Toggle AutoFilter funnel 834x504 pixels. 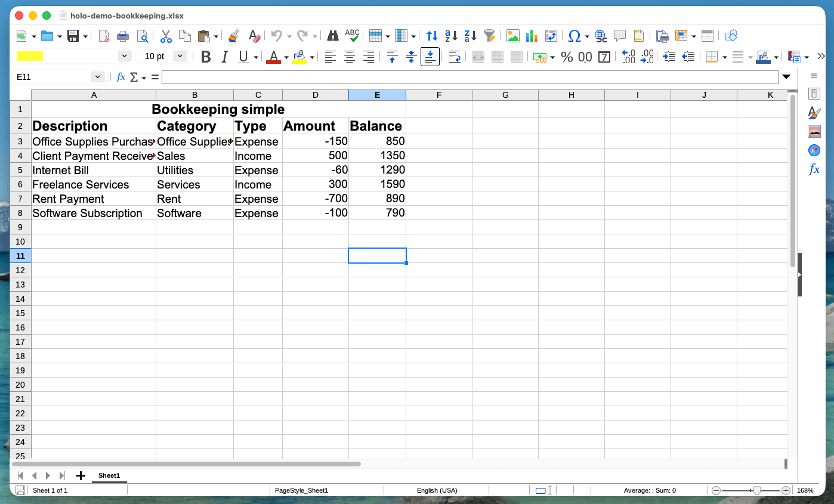coord(489,36)
